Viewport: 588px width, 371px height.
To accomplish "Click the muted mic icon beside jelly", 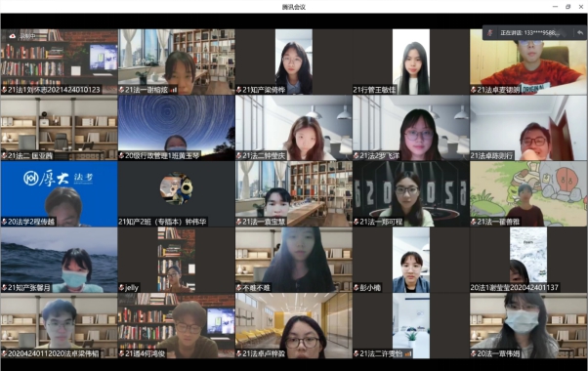I will pyautogui.click(x=122, y=288).
